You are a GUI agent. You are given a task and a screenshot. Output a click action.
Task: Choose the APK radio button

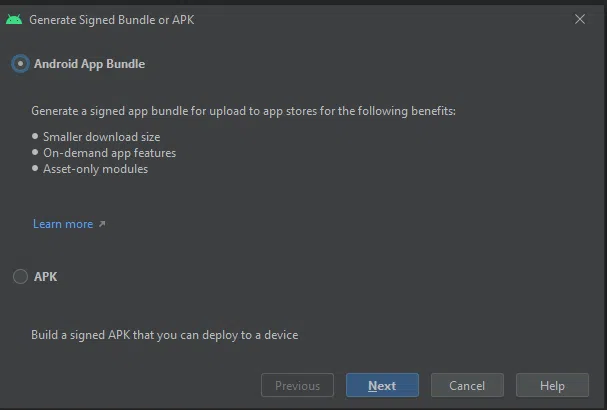(20, 276)
